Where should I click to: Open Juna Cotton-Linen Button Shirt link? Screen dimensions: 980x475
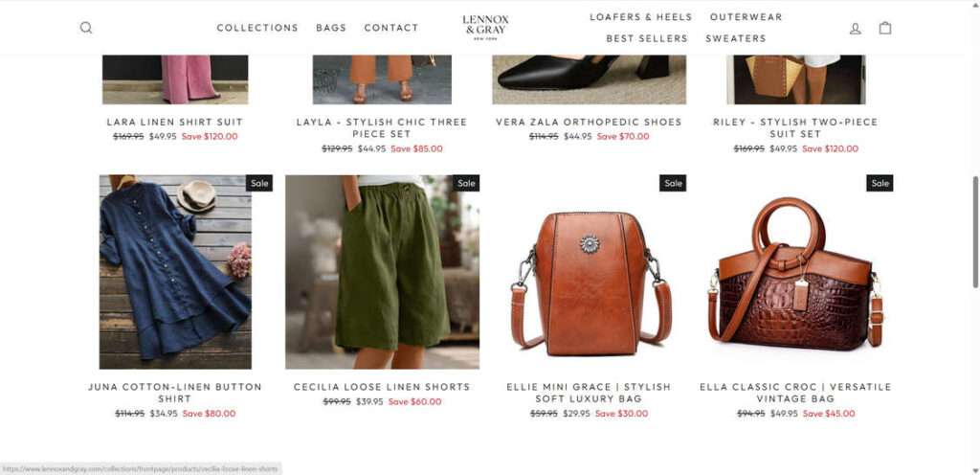pyautogui.click(x=175, y=393)
